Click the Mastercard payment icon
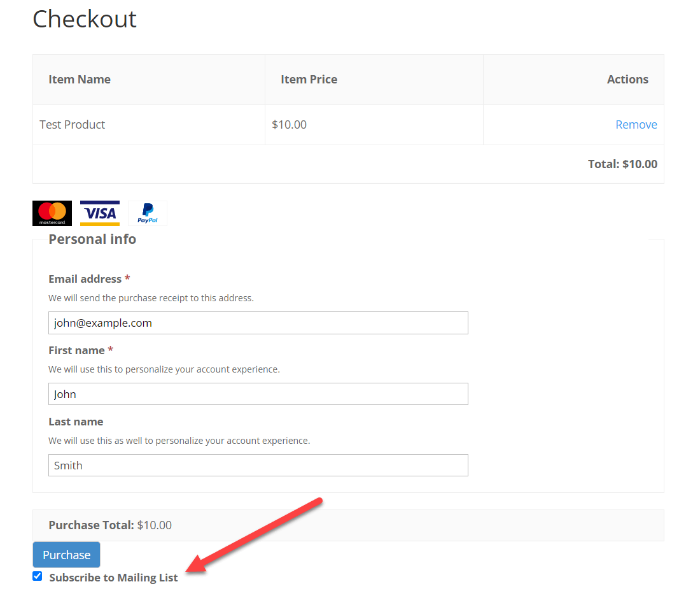 (x=52, y=213)
